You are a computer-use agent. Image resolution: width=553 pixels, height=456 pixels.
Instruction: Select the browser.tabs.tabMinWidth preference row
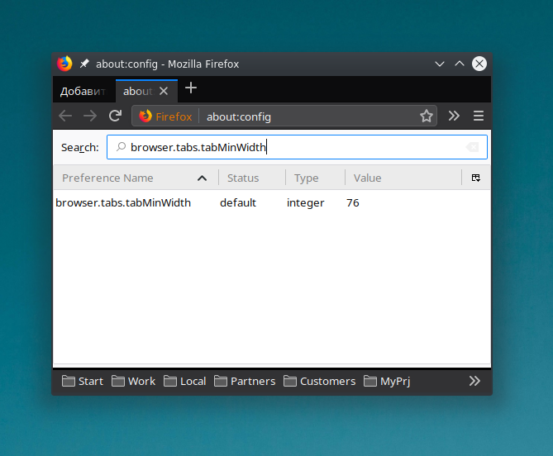pyautogui.click(x=272, y=203)
